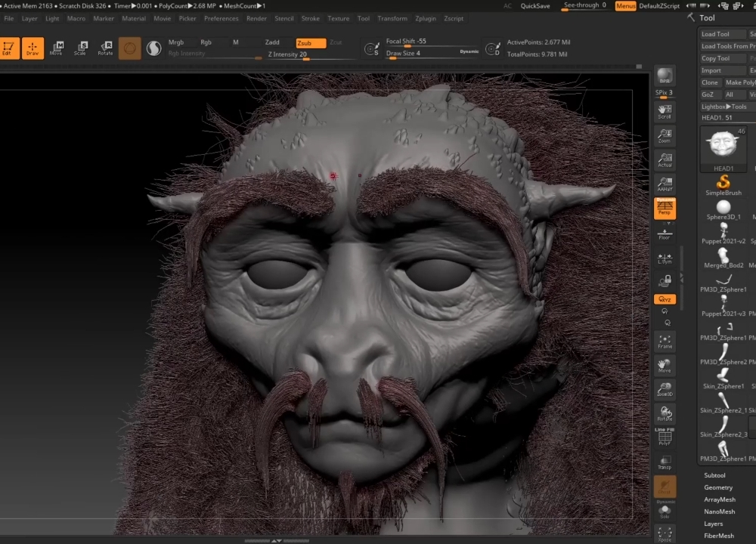The image size is (756, 544).
Task: Expand the Geometry section
Action: coord(718,487)
